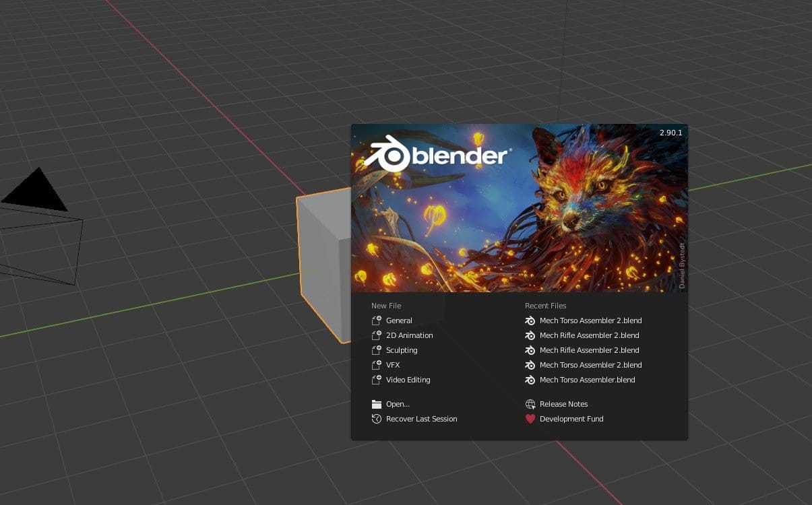Visit the Development Fund heart link

click(563, 419)
